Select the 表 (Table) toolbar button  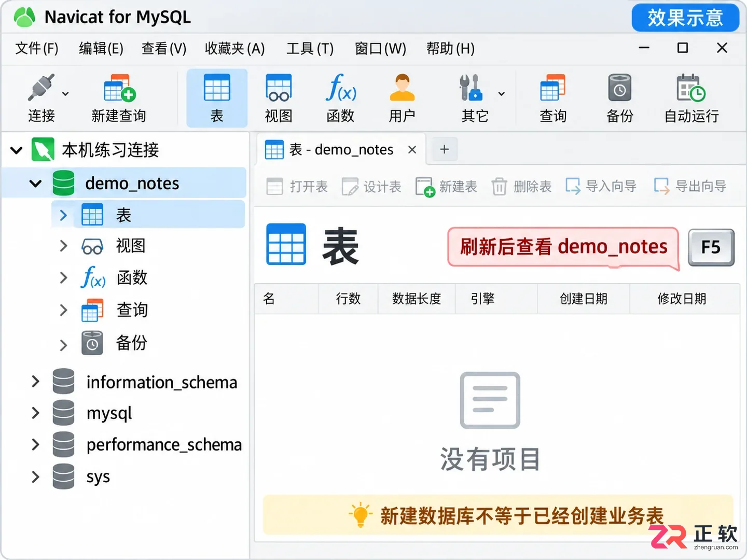[x=217, y=98]
